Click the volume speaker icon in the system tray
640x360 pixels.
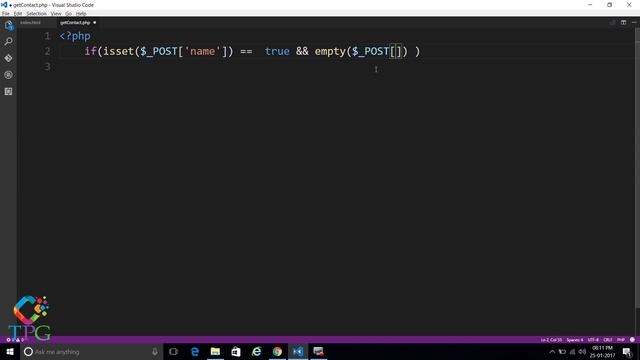point(582,351)
